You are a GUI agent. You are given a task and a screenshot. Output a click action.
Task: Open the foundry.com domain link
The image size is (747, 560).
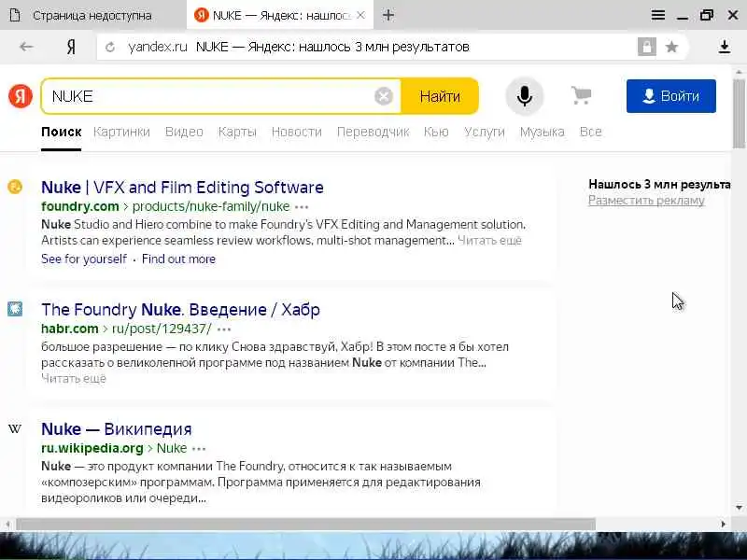pos(80,206)
